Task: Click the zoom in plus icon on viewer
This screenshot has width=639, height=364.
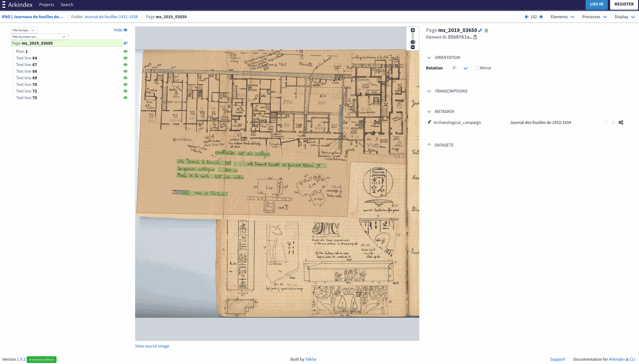Action: point(413,30)
